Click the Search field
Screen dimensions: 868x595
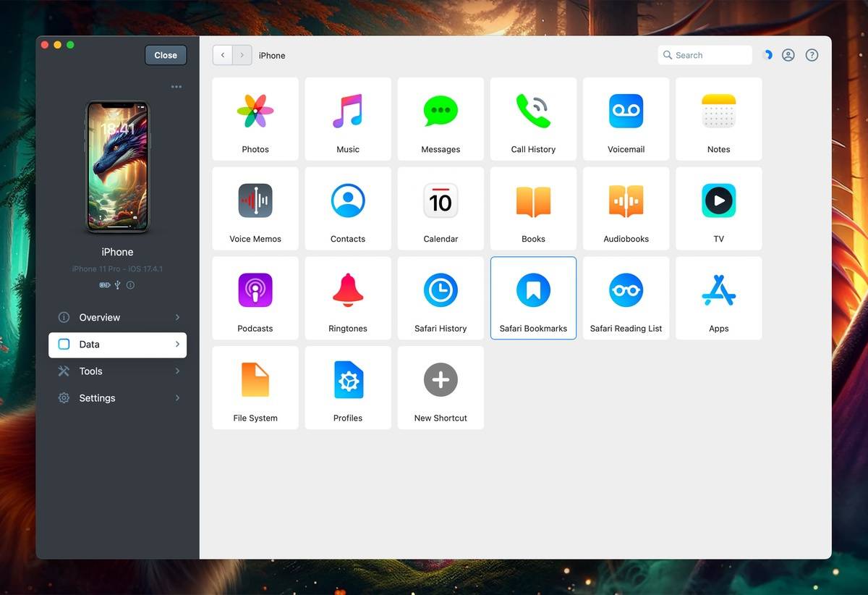pyautogui.click(x=705, y=55)
